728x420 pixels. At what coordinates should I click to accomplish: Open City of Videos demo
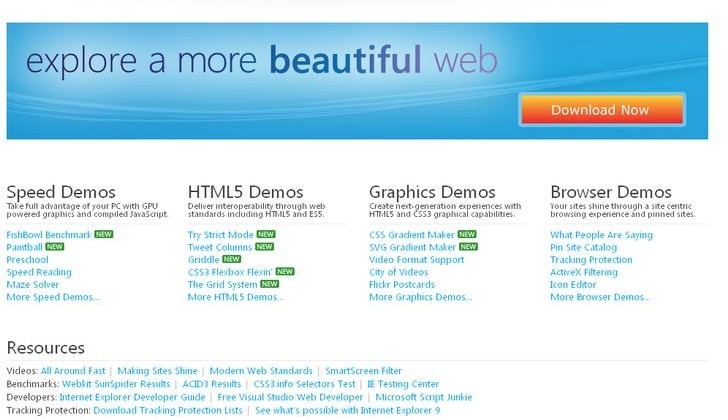(398, 272)
